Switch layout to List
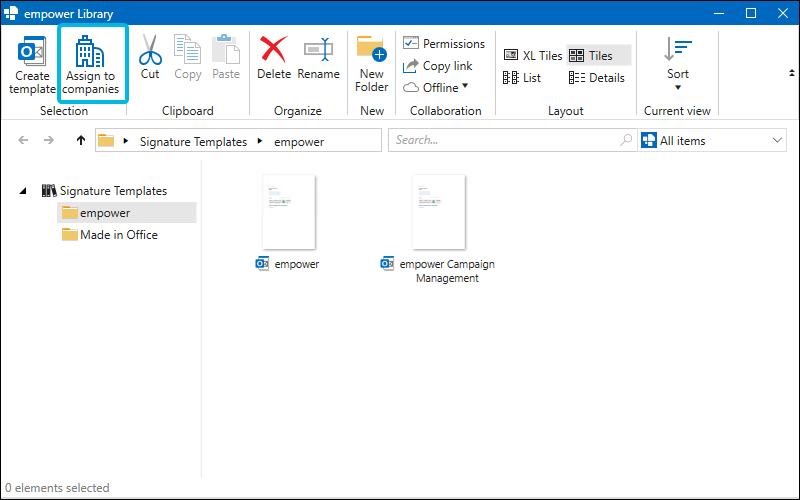This screenshot has width=800, height=500. (521, 78)
